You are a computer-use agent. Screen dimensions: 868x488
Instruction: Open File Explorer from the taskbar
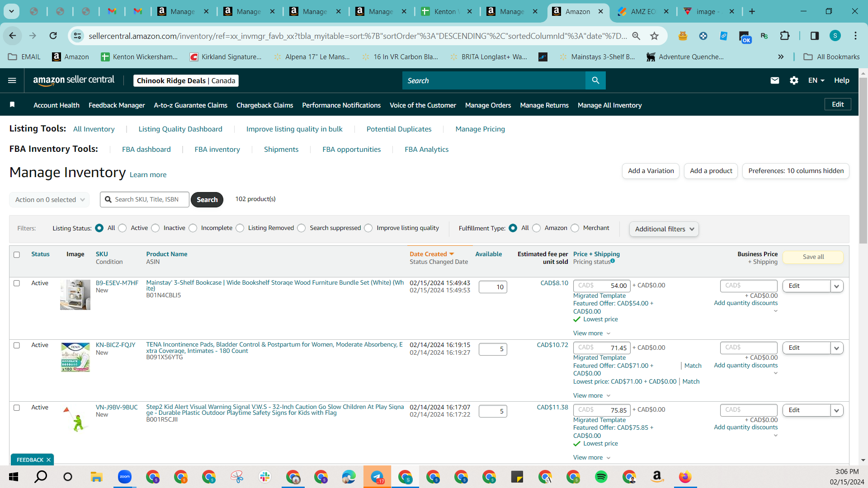point(96,477)
